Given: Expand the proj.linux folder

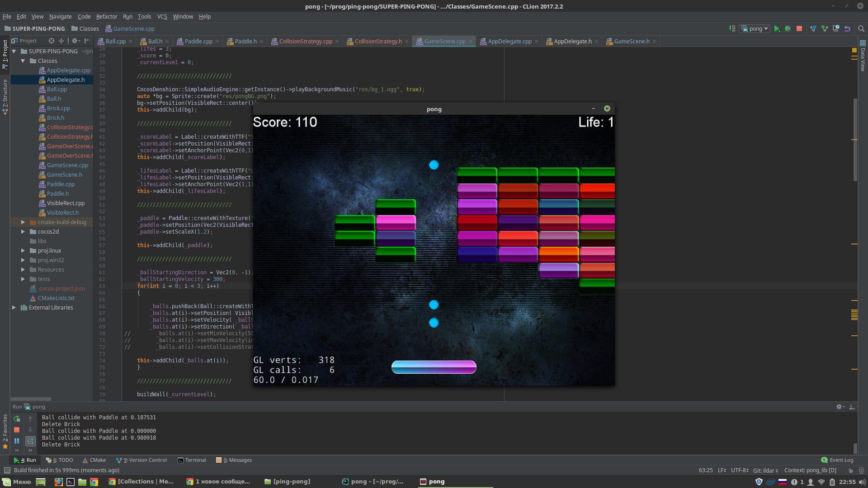Looking at the screenshot, I should (x=23, y=250).
